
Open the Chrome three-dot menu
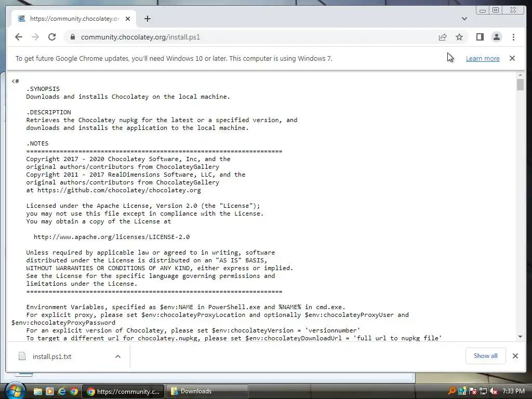point(513,37)
